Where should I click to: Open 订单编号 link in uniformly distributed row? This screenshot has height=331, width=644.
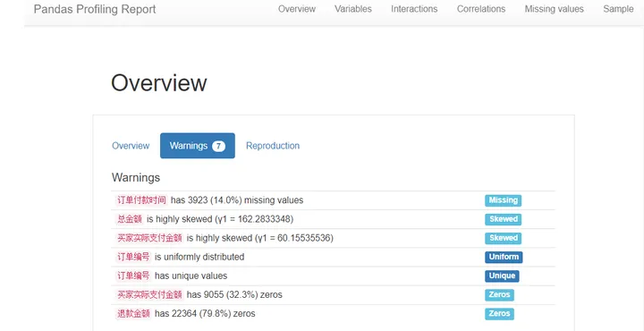tap(133, 257)
